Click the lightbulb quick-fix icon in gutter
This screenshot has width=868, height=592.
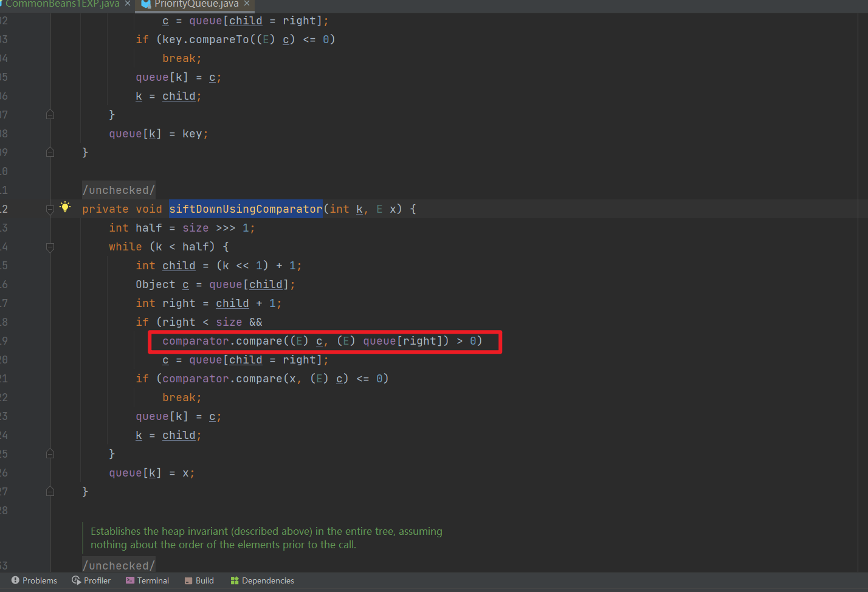tap(65, 207)
